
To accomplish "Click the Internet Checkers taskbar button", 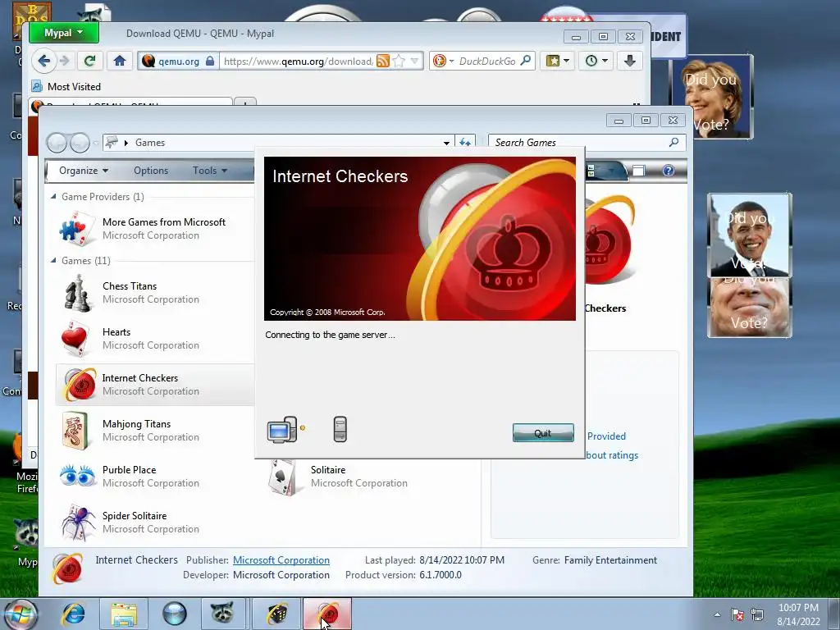I will (327, 614).
